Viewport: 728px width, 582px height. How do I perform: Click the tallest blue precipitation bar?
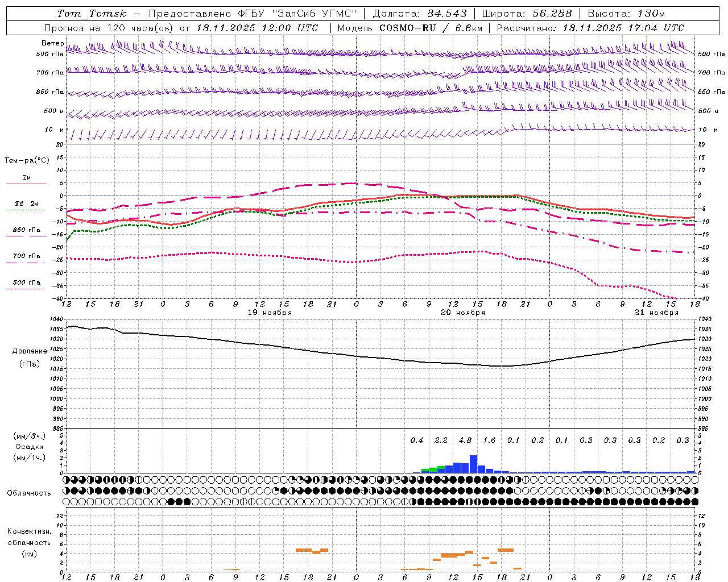tap(473, 464)
